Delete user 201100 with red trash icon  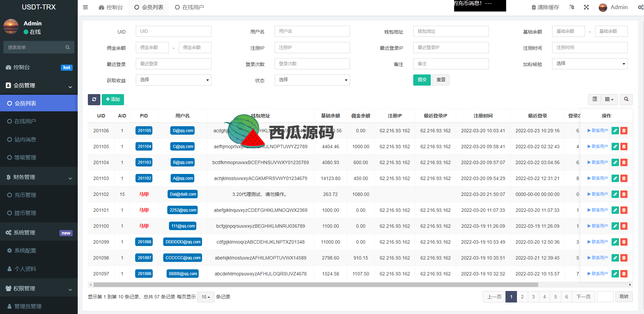pos(624,226)
